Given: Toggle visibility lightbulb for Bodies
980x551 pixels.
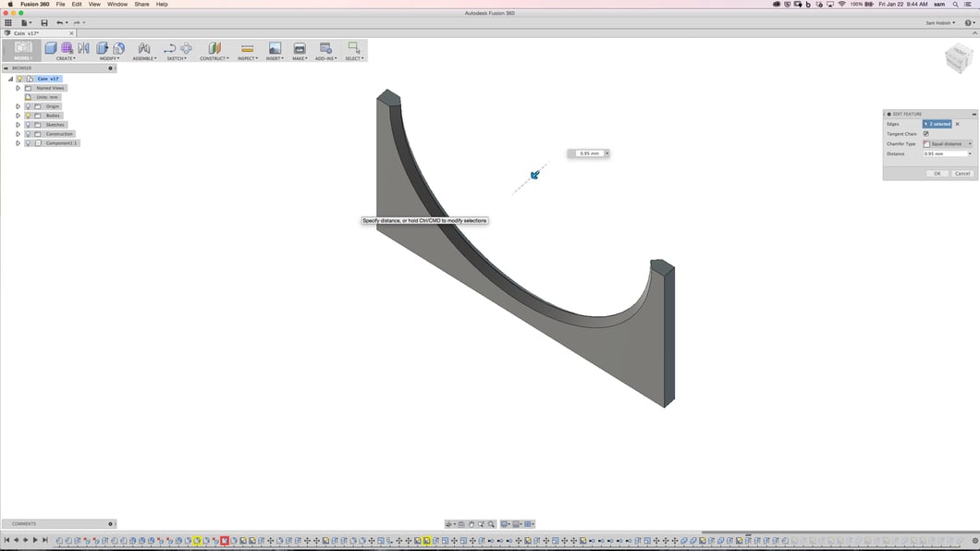Looking at the screenshot, I should coord(28,116).
